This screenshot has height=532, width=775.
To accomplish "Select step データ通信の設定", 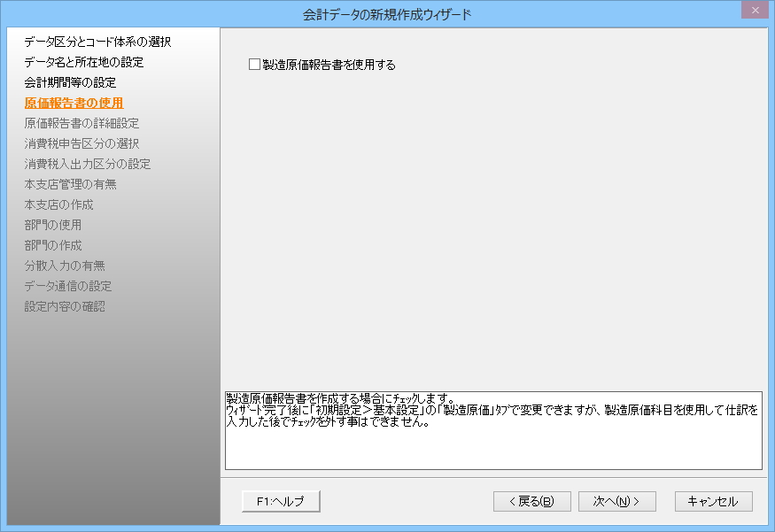I will point(68,286).
